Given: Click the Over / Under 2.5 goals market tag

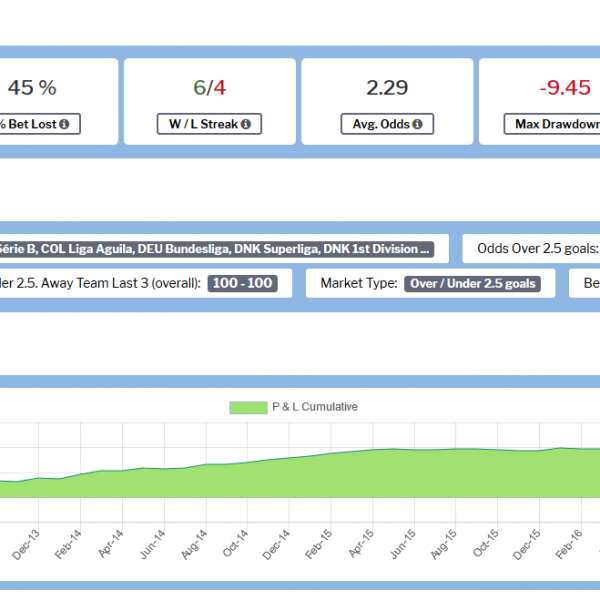Looking at the screenshot, I should 473,284.
